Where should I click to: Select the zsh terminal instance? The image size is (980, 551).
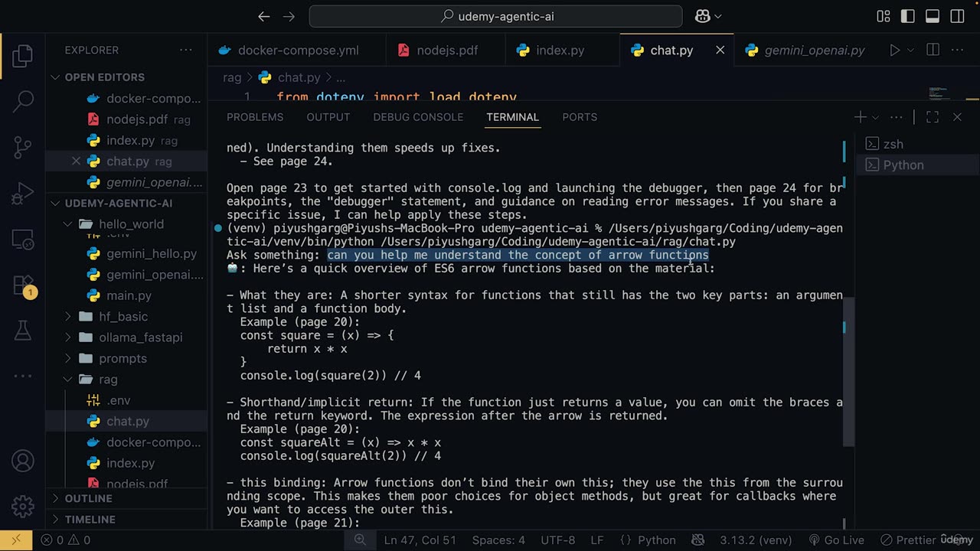917,144
